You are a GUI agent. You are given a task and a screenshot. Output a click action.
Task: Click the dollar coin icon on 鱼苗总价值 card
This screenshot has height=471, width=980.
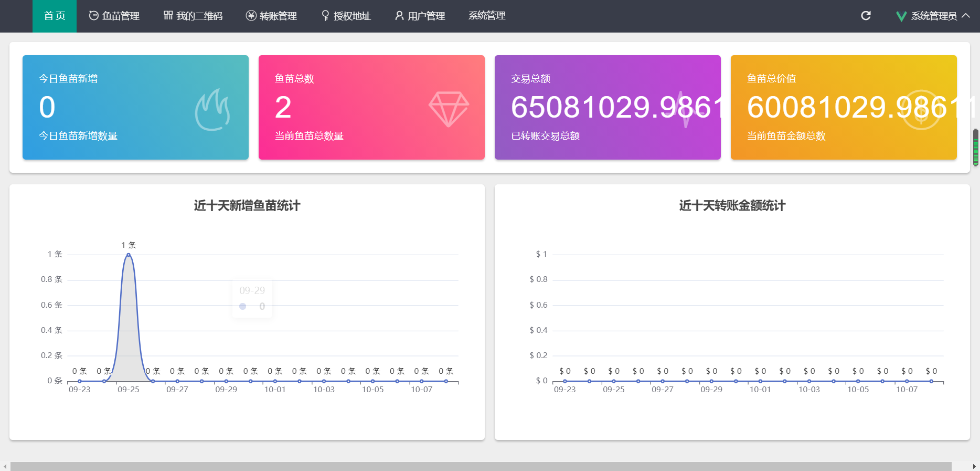921,110
